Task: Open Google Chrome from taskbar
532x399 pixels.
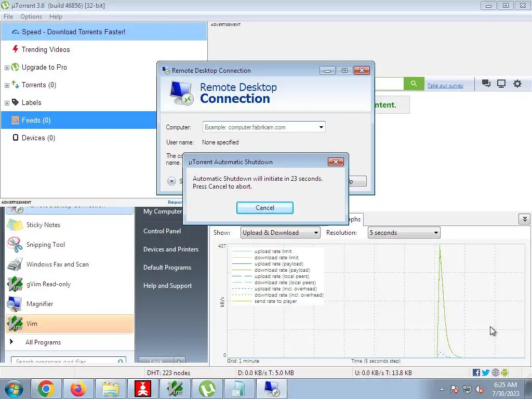Action: tap(46, 389)
